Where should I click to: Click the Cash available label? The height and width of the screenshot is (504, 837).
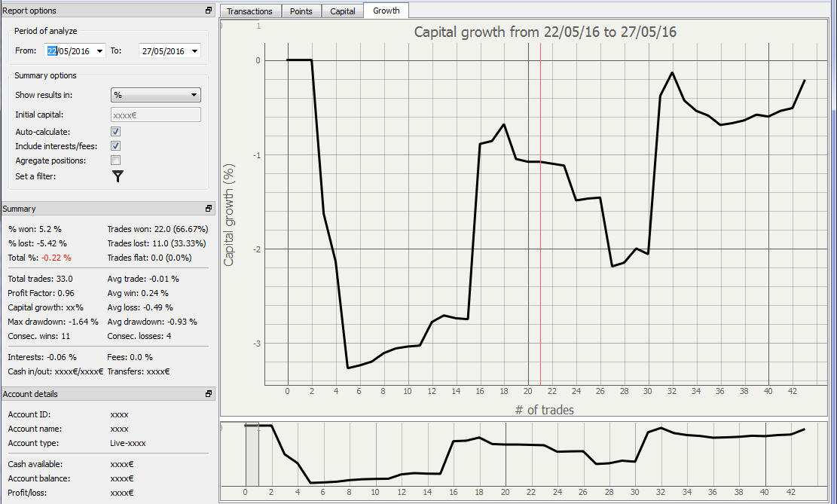pos(35,464)
